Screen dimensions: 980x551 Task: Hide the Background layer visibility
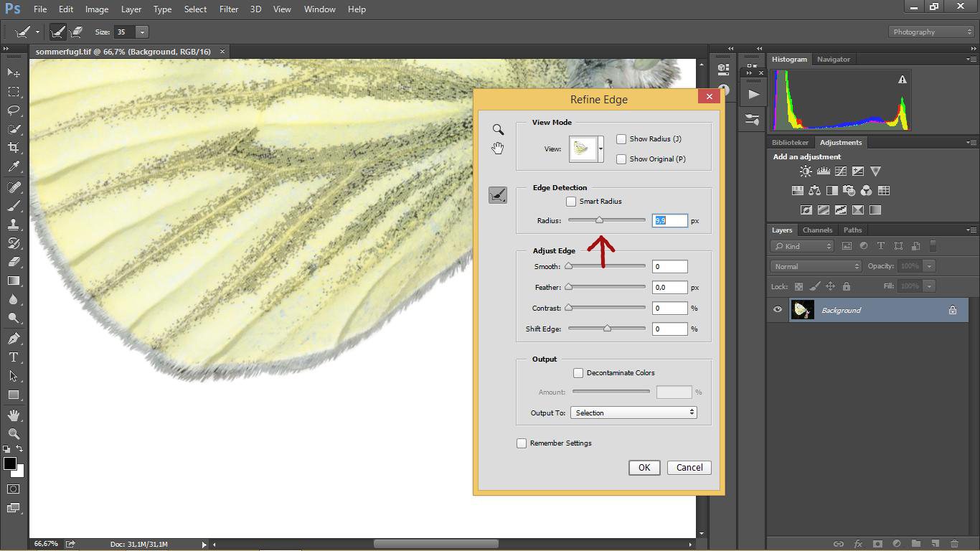777,309
